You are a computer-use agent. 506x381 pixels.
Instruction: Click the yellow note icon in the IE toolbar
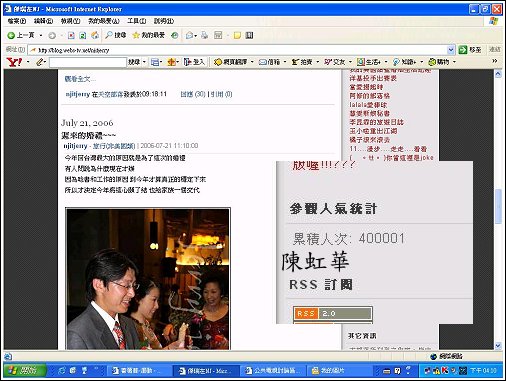coord(237,35)
